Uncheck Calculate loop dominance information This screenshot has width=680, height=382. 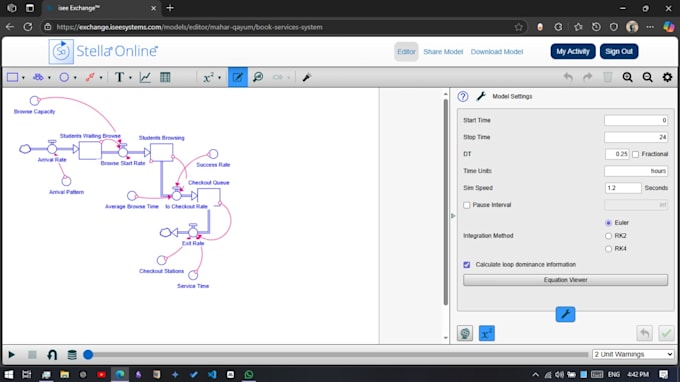pos(467,264)
